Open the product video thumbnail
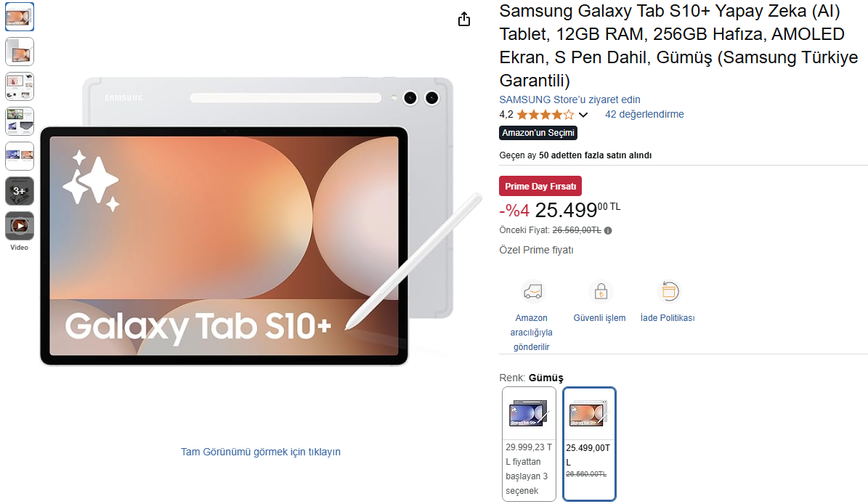This screenshot has width=868, height=504. tap(20, 226)
